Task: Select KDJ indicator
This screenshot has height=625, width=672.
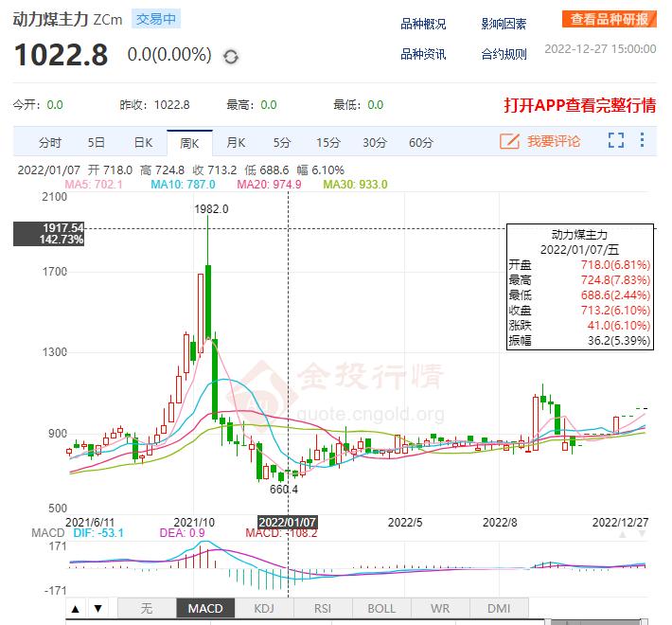Action: (264, 608)
